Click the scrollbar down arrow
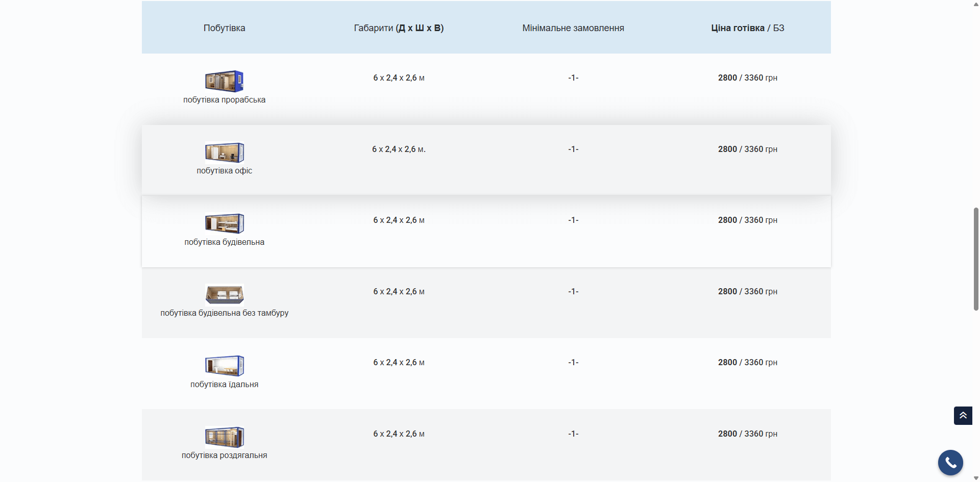The image size is (980, 482). tap(976, 478)
